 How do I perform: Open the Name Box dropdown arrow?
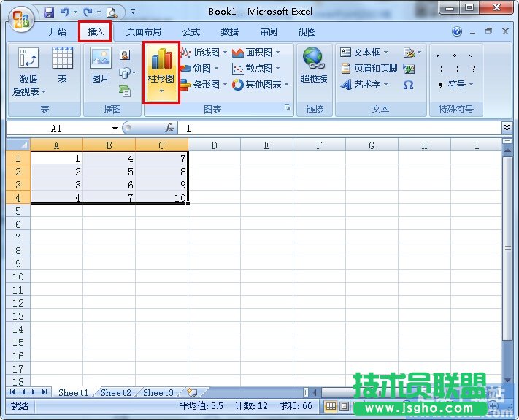coord(115,129)
